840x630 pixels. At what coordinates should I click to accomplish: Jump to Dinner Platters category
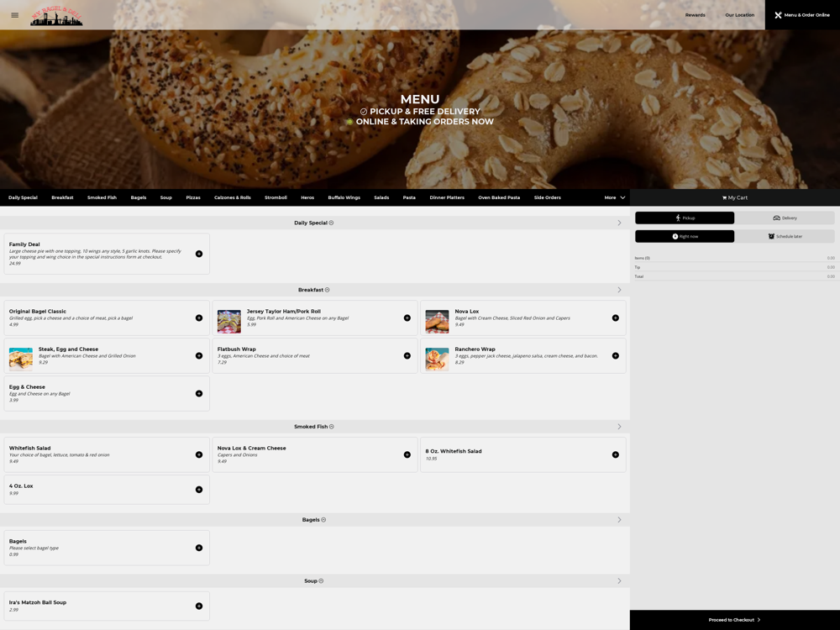point(447,197)
